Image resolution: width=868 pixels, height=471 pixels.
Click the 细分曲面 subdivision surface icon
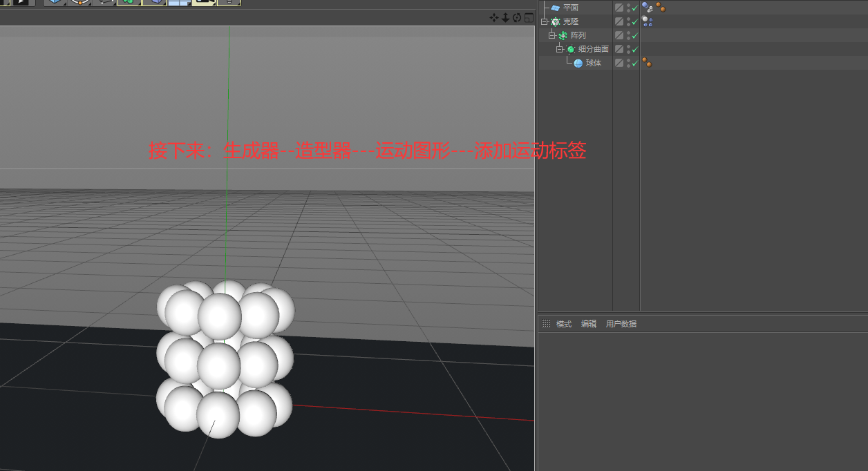pyautogui.click(x=571, y=49)
